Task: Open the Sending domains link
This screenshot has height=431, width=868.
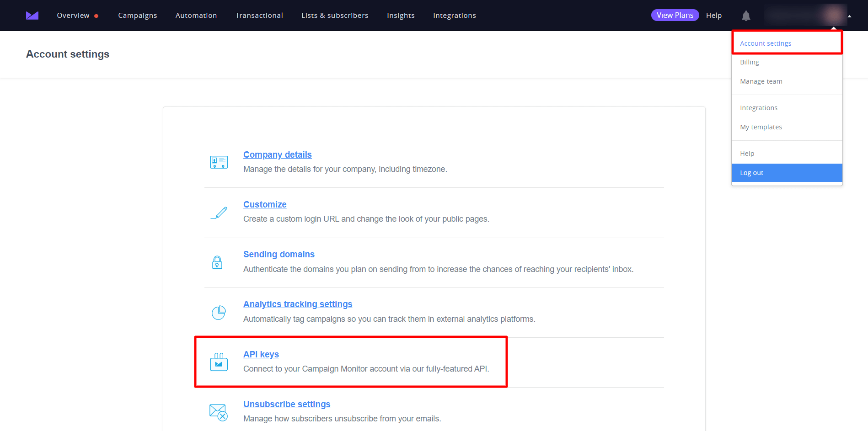Action: pos(279,254)
